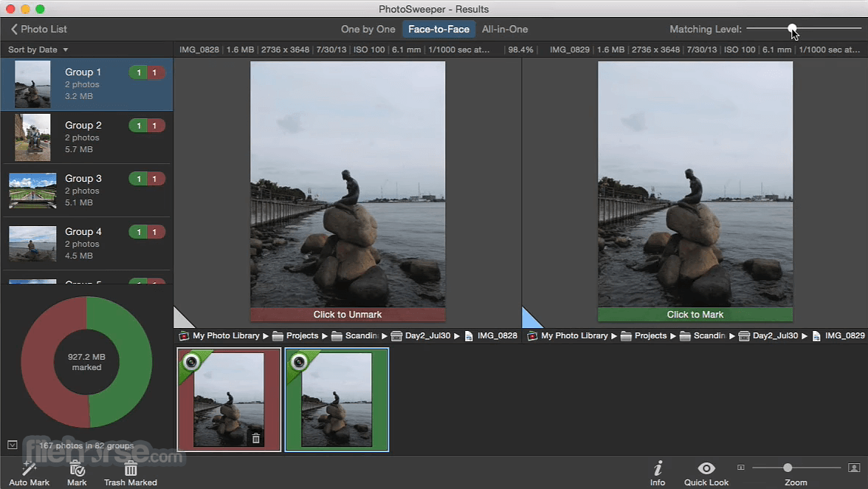
Task: Click red badge on Group 3
Action: click(x=156, y=179)
